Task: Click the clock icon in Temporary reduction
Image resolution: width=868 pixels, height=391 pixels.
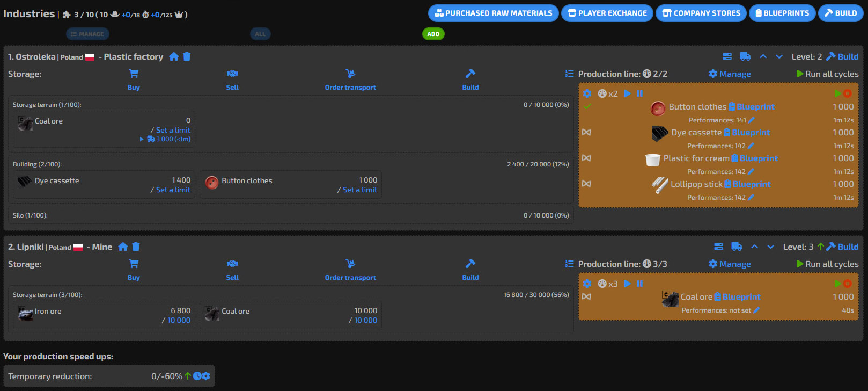Action: click(197, 376)
